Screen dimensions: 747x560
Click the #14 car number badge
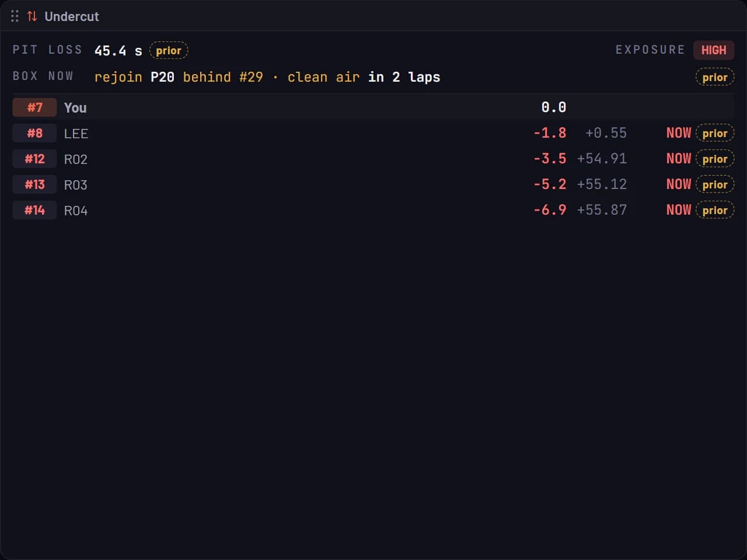pyautogui.click(x=34, y=210)
